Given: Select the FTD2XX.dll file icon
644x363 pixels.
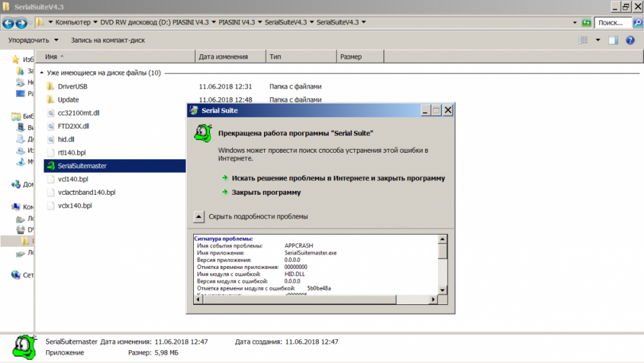Looking at the screenshot, I should [50, 126].
